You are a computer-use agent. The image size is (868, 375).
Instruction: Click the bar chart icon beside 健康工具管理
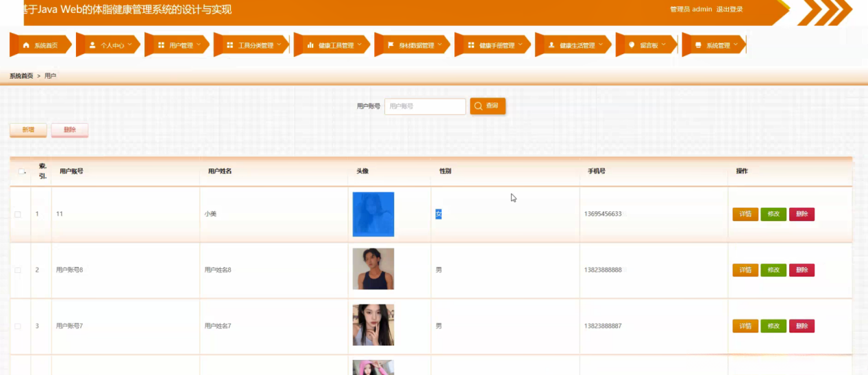click(310, 45)
